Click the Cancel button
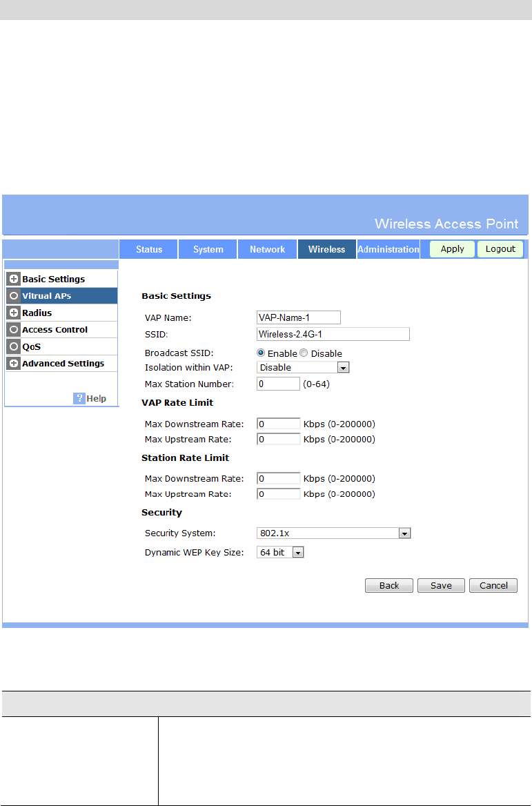This screenshot has height=806, width=532. click(493, 585)
